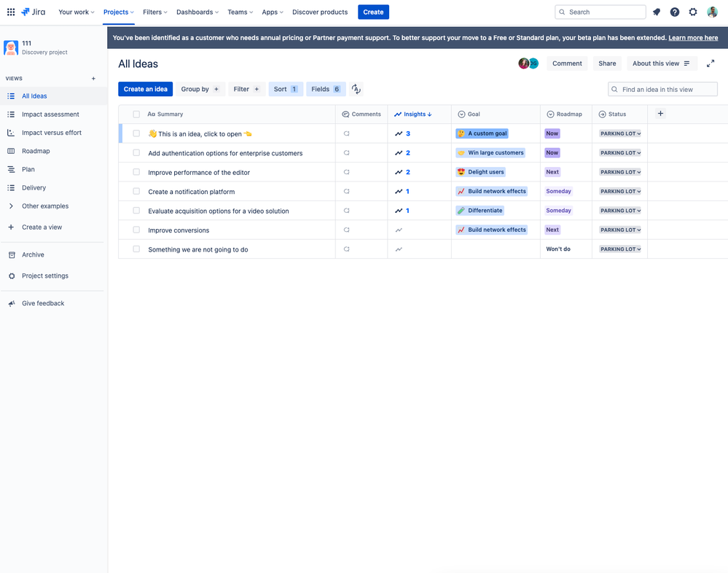Expand Other examples in sidebar
Screen dimensions: 728x573
click(x=11, y=206)
